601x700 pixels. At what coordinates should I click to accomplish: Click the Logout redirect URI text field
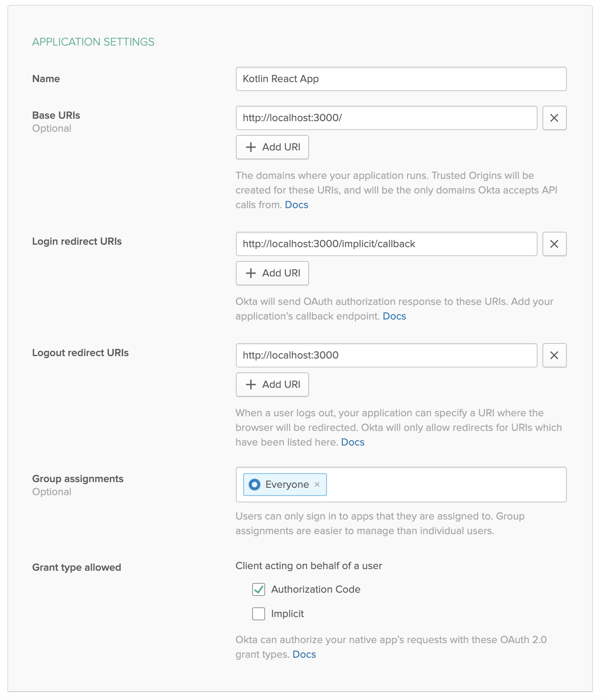tap(386, 355)
